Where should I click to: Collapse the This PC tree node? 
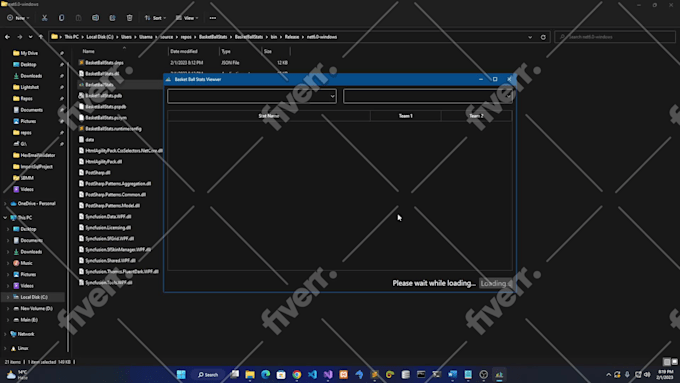pyautogui.click(x=5, y=218)
